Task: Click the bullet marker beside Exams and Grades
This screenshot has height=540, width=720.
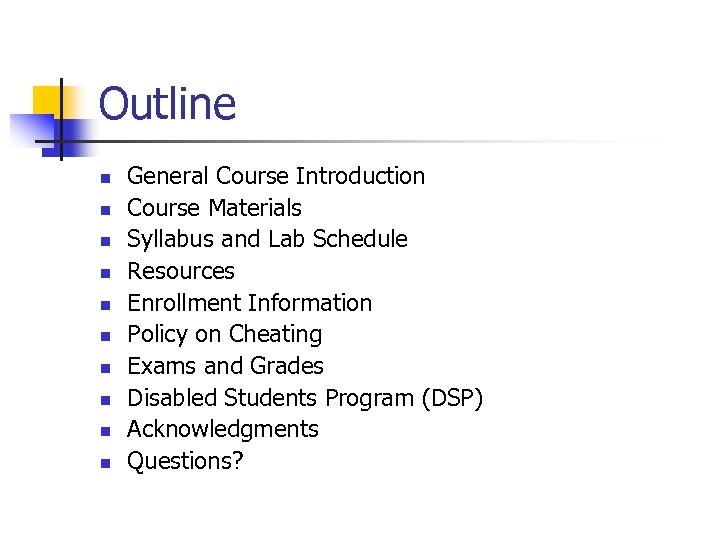Action: (x=103, y=368)
